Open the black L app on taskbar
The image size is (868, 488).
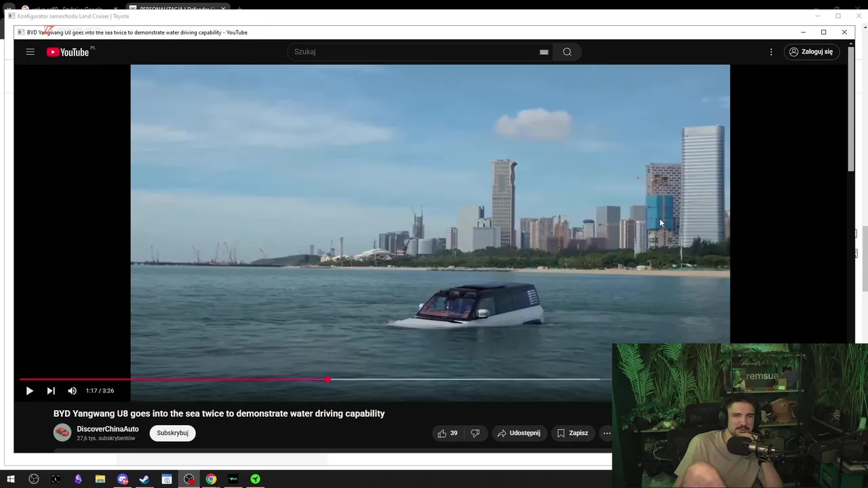tap(56, 479)
